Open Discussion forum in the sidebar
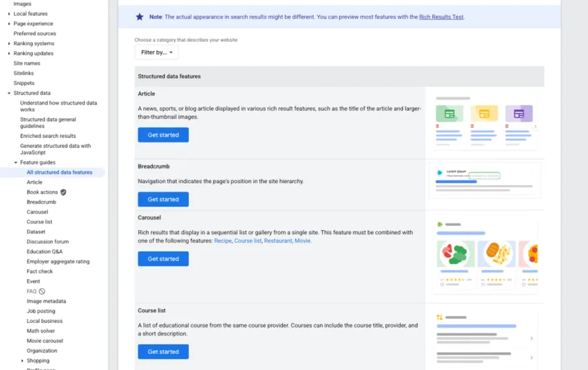 coord(48,242)
